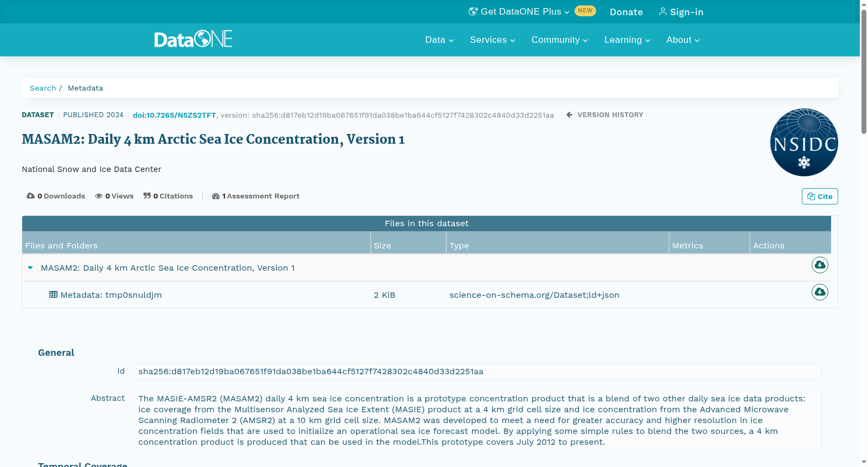Download the entire MASAM2 dataset package
Viewport: 868px width, 467px height.
(820, 265)
